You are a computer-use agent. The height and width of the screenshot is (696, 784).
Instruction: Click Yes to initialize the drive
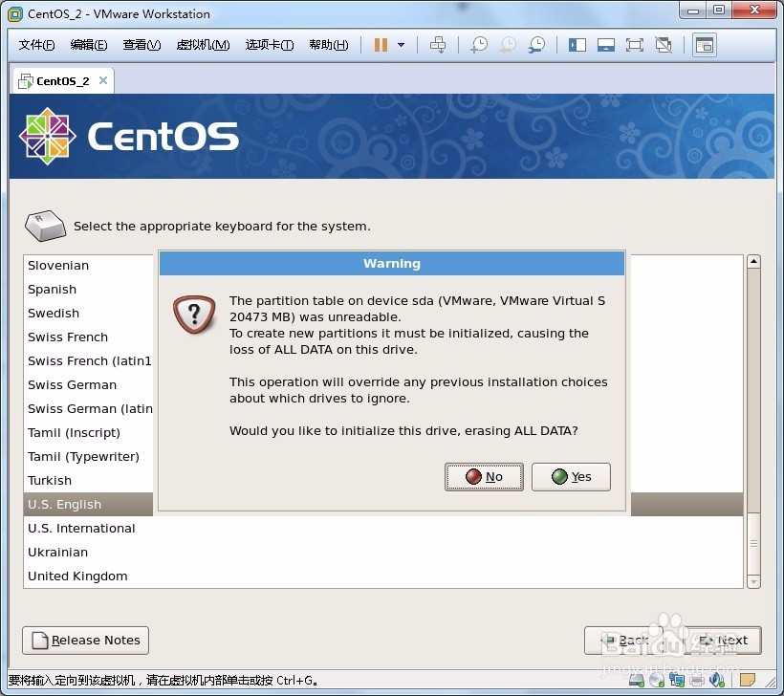(x=571, y=476)
